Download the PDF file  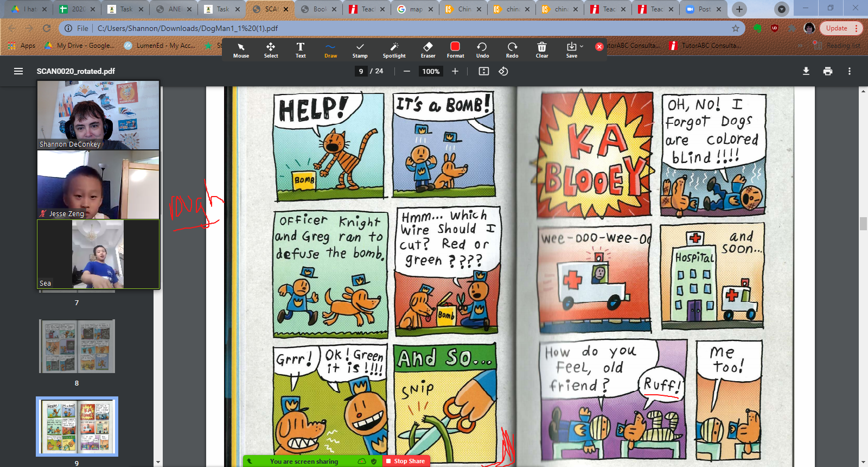(806, 71)
